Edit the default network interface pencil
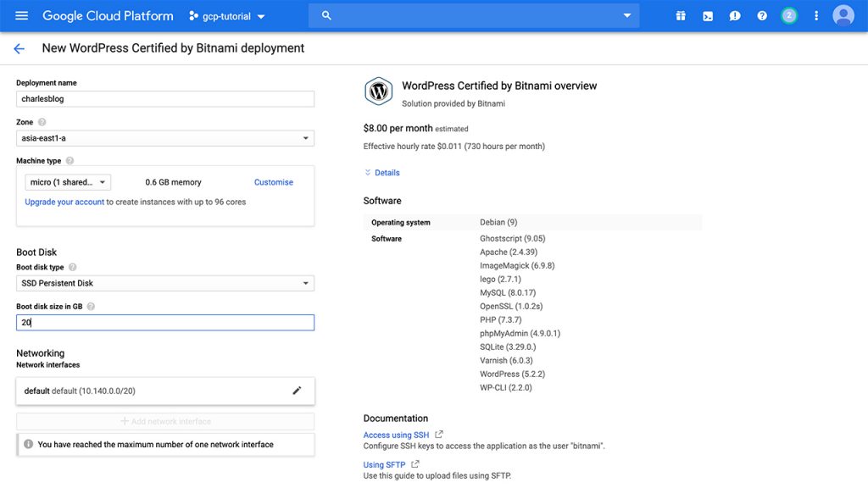 coord(297,391)
